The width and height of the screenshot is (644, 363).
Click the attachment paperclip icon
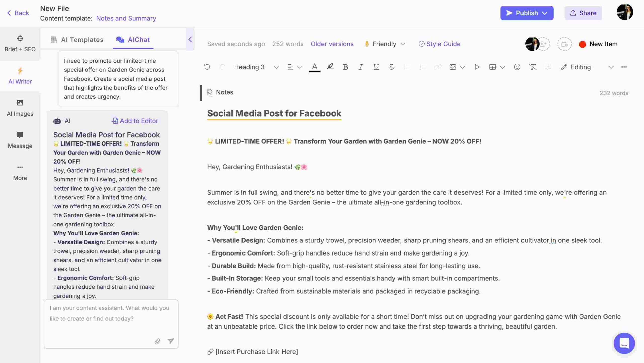(x=157, y=341)
